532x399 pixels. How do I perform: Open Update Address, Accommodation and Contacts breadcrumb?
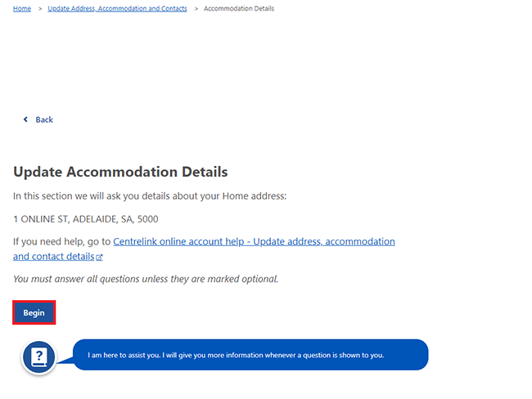click(x=117, y=9)
